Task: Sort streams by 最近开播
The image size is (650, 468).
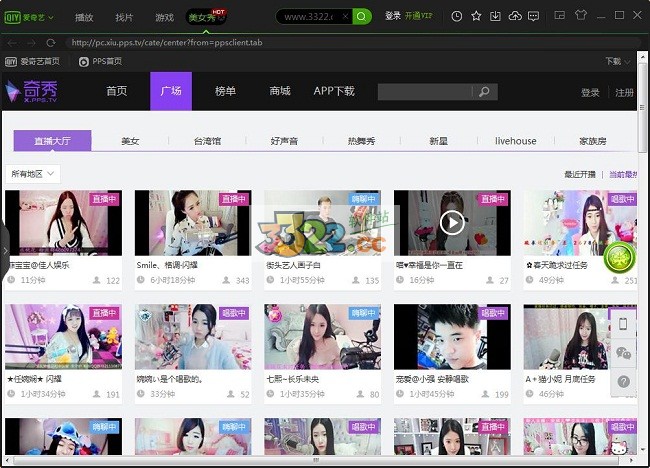Action: tap(579, 174)
